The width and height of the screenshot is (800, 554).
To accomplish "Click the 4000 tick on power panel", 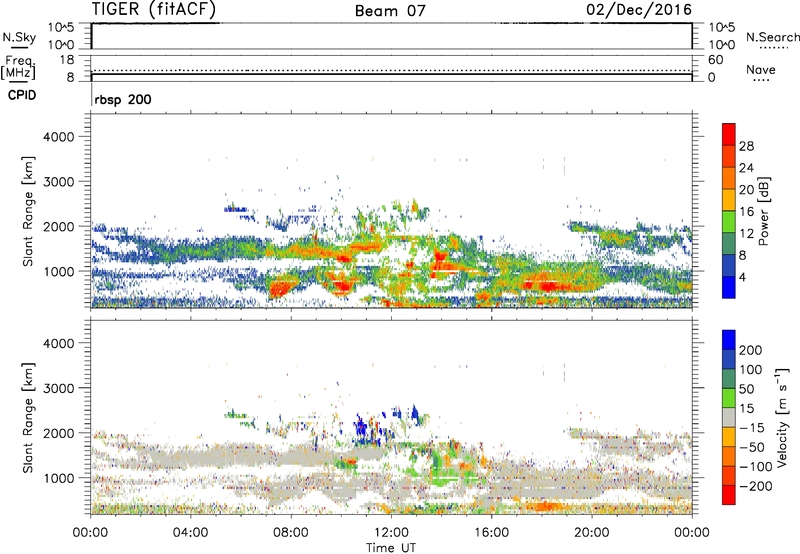I will [x=58, y=137].
